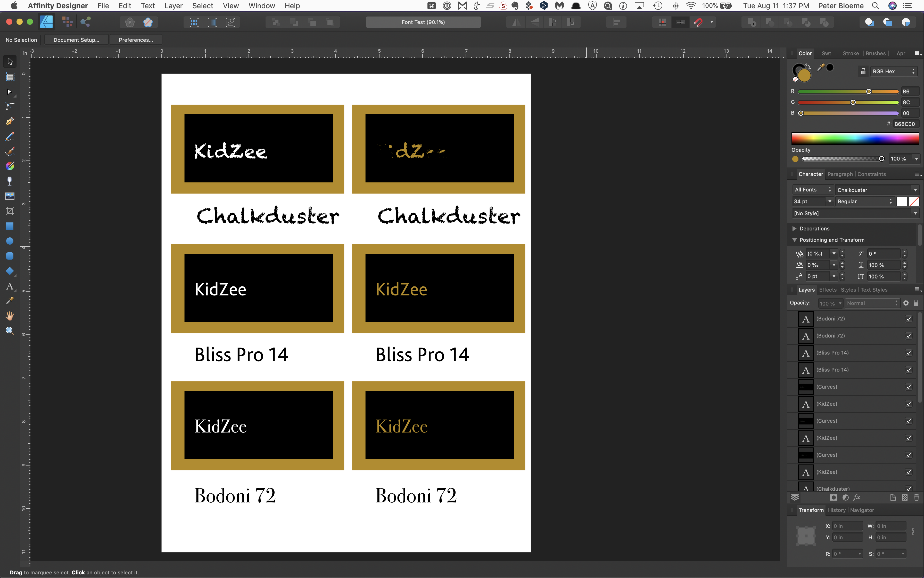Screen dimensions: 924x578
Task: Toggle the snapping magnet icon
Action: (698, 22)
